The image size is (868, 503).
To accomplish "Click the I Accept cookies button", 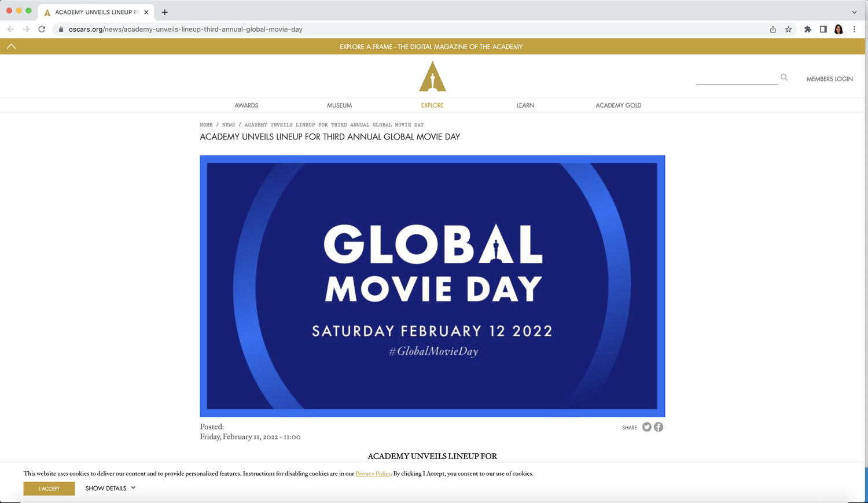I will click(x=49, y=489).
